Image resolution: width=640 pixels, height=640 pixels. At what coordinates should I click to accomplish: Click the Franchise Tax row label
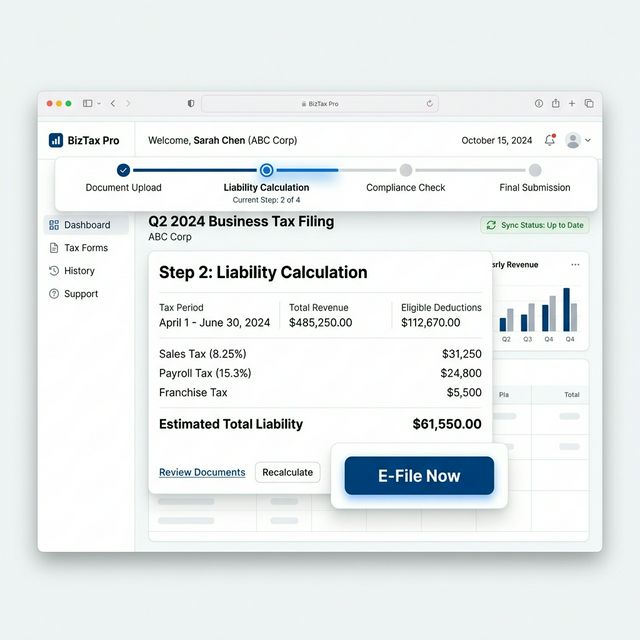click(193, 392)
